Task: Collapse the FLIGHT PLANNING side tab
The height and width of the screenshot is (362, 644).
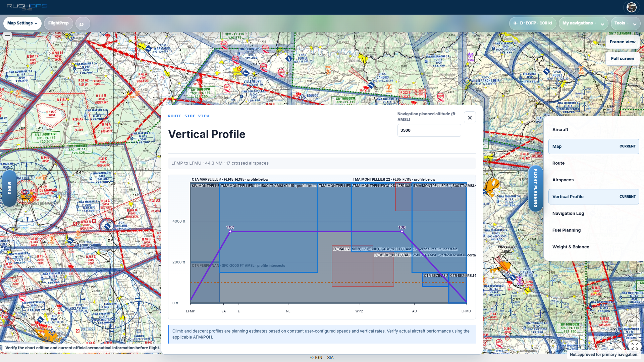Action: point(535,188)
